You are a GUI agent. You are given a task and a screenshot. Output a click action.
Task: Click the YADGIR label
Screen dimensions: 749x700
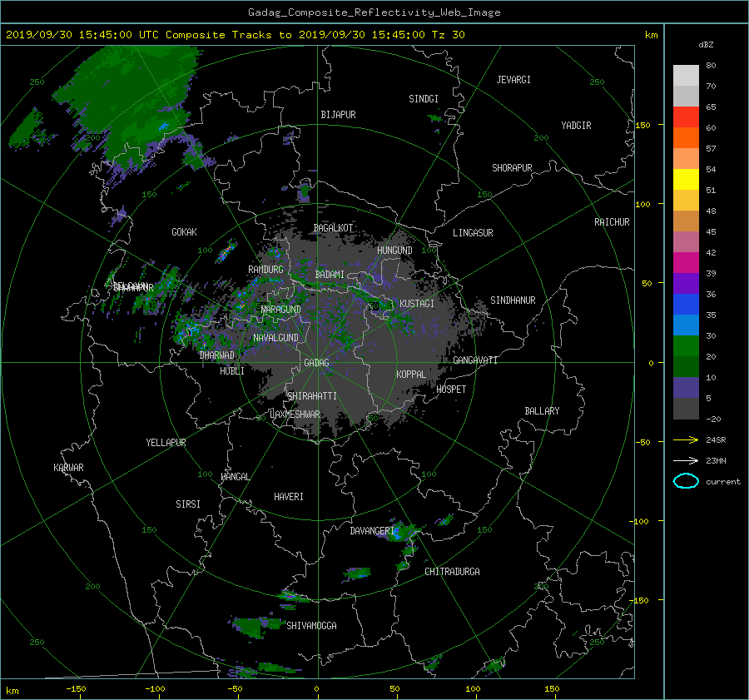[x=576, y=126]
